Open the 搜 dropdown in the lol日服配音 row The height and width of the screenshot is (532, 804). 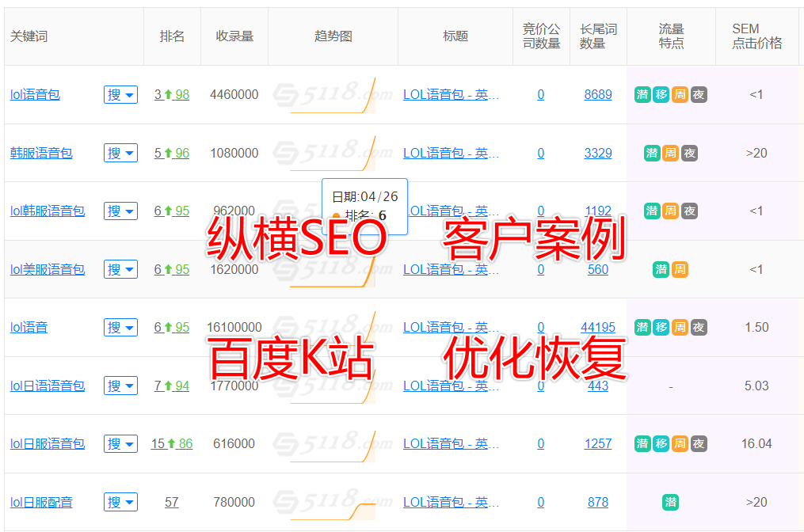point(120,502)
